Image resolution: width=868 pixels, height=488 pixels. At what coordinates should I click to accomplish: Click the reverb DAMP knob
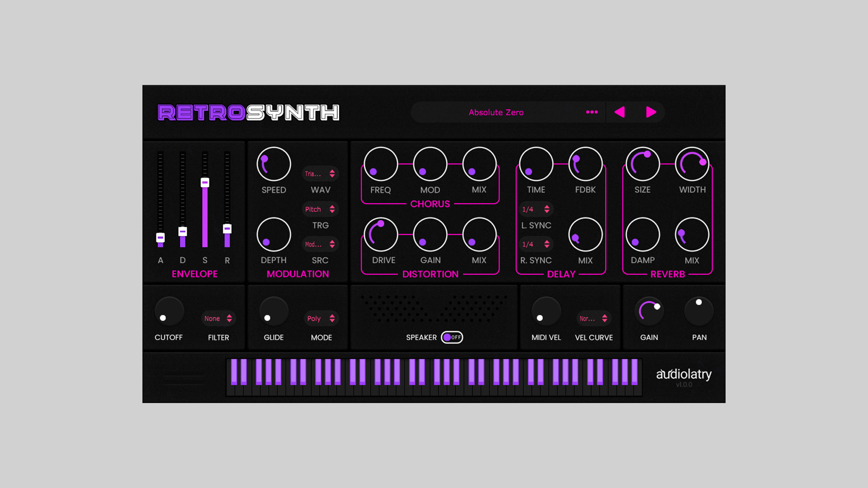pos(642,235)
